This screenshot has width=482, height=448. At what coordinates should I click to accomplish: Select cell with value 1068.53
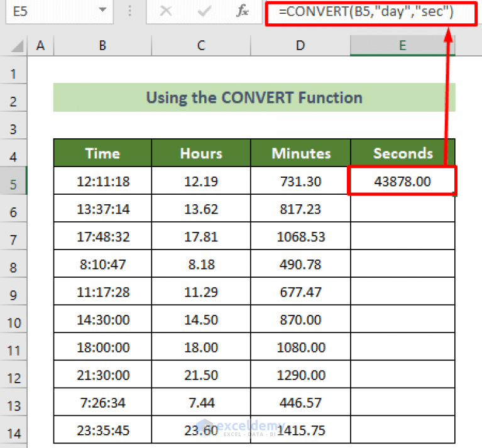click(x=300, y=237)
